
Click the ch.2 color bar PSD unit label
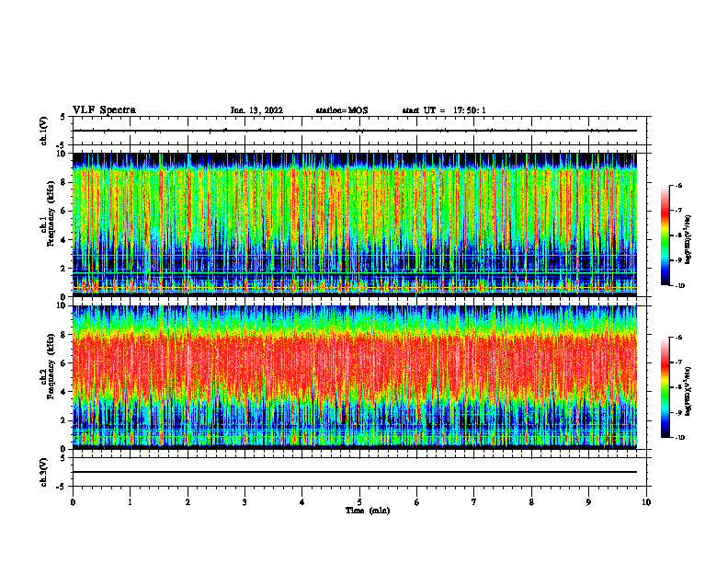(x=688, y=391)
